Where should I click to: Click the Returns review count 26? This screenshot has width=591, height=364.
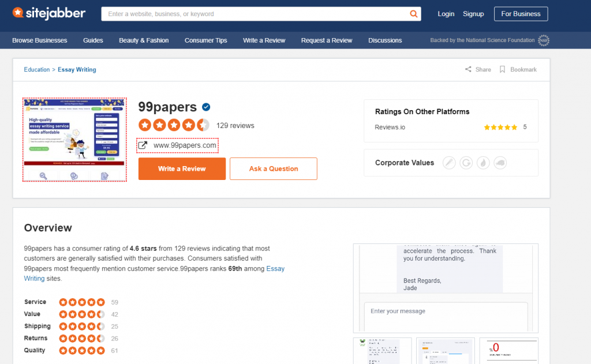tap(115, 339)
